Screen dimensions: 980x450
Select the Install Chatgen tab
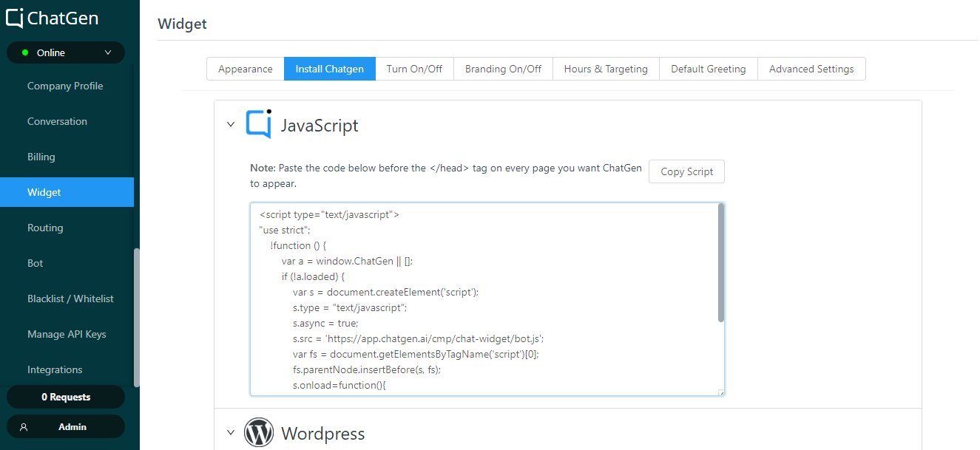tap(330, 69)
